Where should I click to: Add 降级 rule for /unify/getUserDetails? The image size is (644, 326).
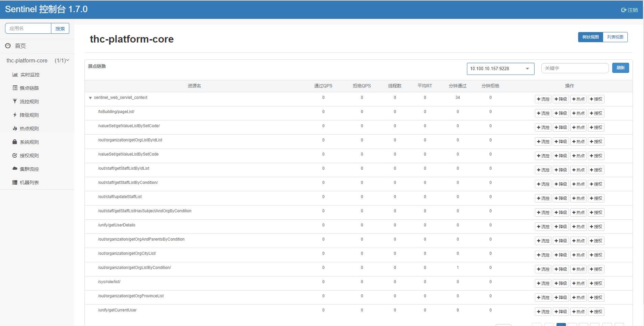coord(561,227)
